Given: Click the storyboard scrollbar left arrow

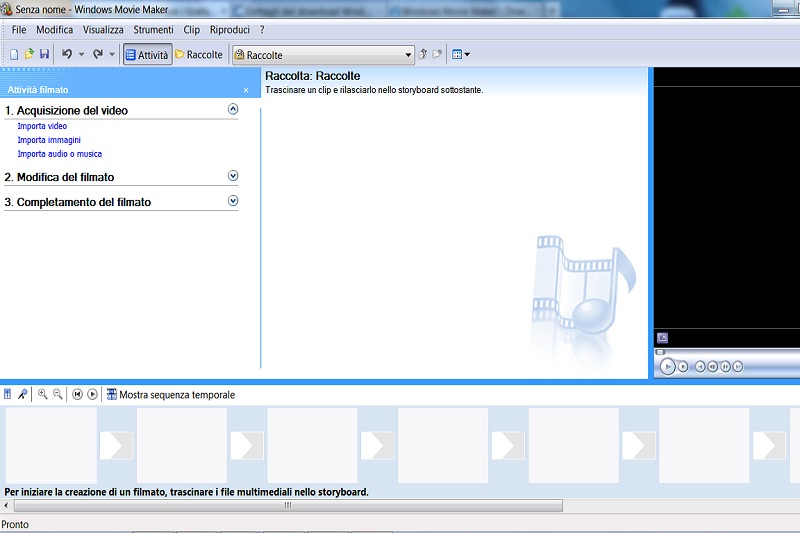Looking at the screenshot, I should (x=6, y=505).
